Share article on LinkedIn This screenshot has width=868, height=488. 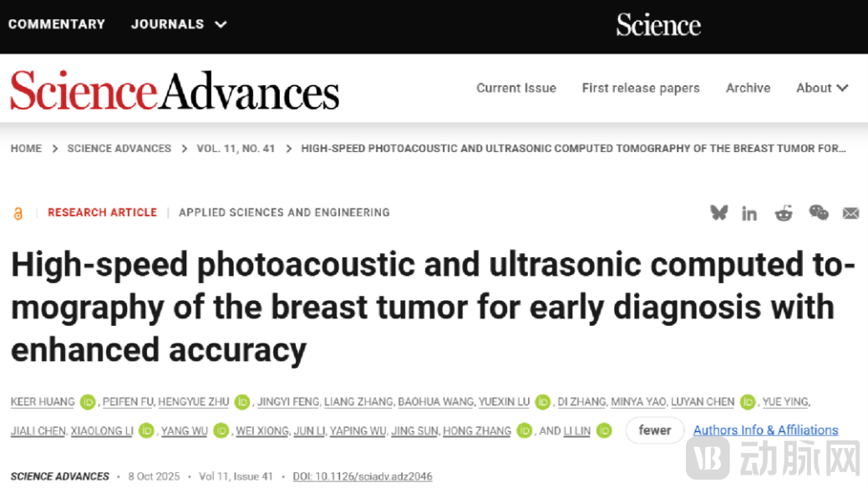[x=749, y=214]
